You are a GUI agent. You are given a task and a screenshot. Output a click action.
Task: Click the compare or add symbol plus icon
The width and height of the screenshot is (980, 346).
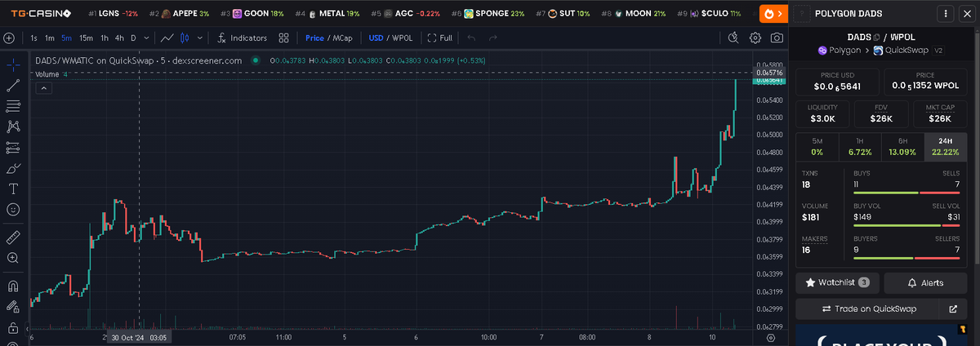point(10,38)
